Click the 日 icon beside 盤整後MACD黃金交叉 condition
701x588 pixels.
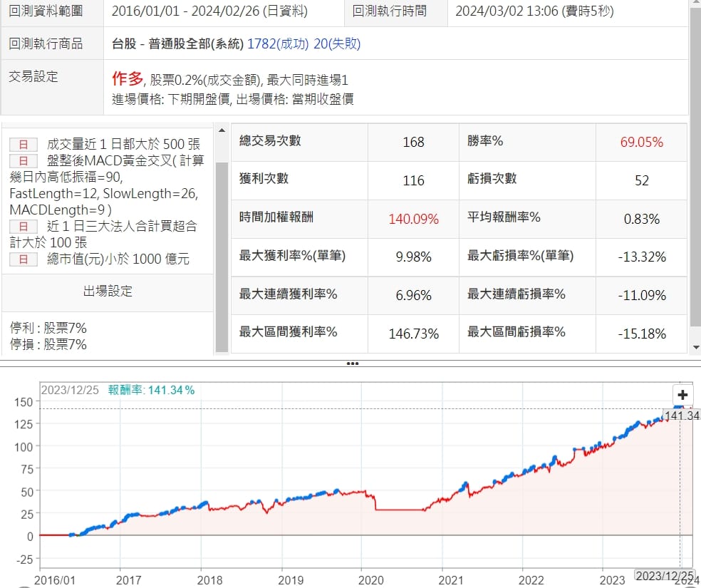coord(23,161)
